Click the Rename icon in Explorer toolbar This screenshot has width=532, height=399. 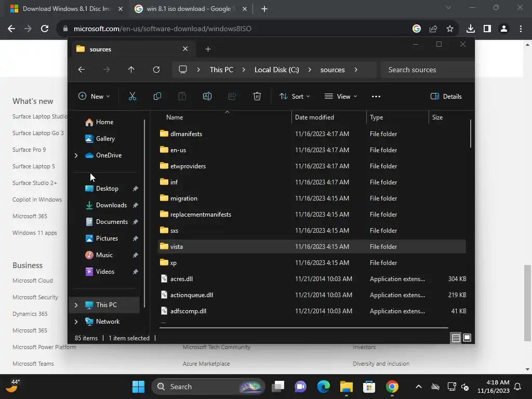[207, 96]
